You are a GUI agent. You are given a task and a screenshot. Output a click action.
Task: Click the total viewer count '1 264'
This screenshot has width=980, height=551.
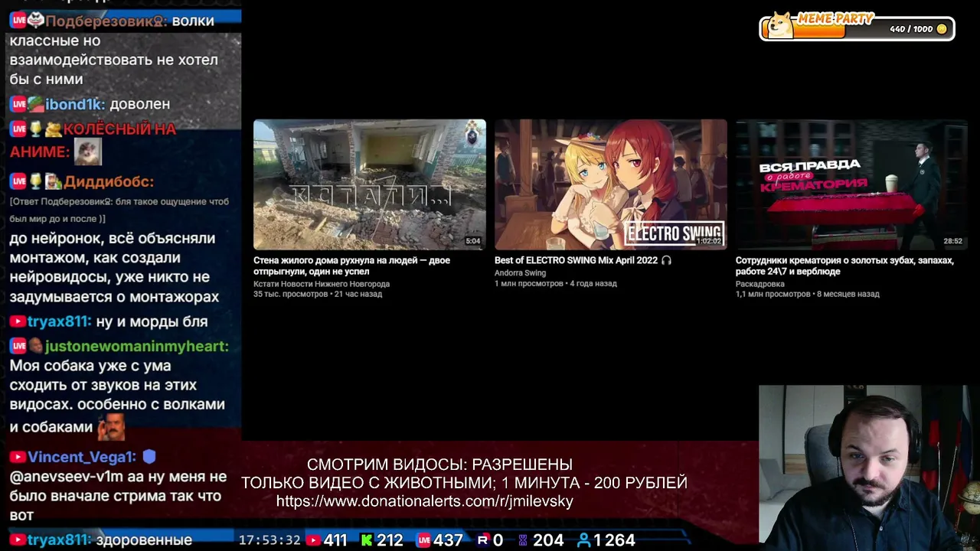(x=614, y=540)
